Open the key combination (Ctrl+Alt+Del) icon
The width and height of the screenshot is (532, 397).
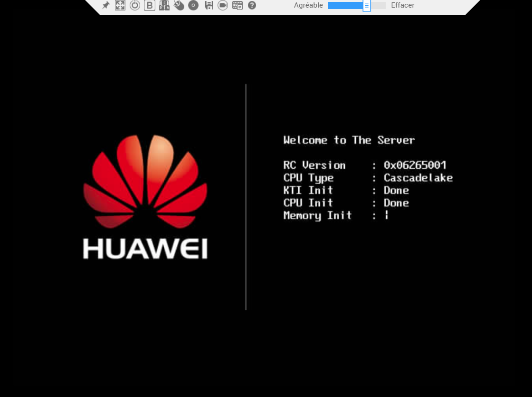click(164, 5)
